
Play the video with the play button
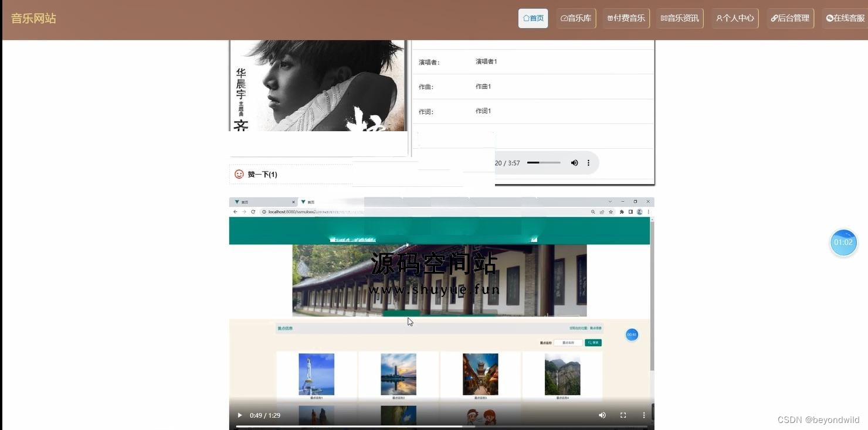coord(239,415)
